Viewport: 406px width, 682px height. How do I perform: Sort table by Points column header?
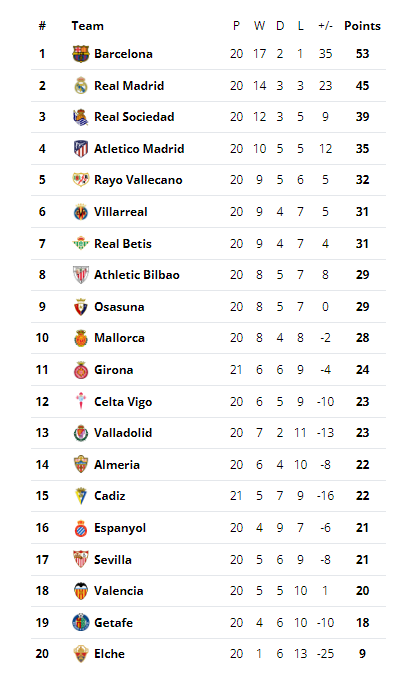362,26
